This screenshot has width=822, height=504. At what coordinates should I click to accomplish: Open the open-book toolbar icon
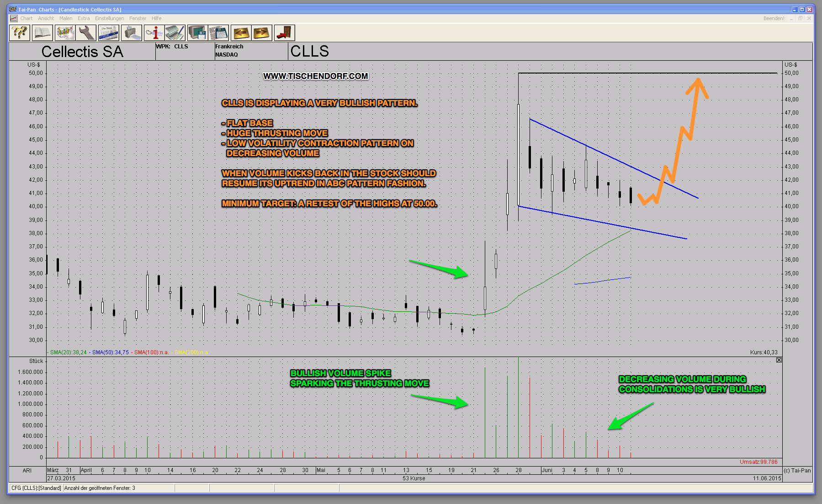point(42,33)
